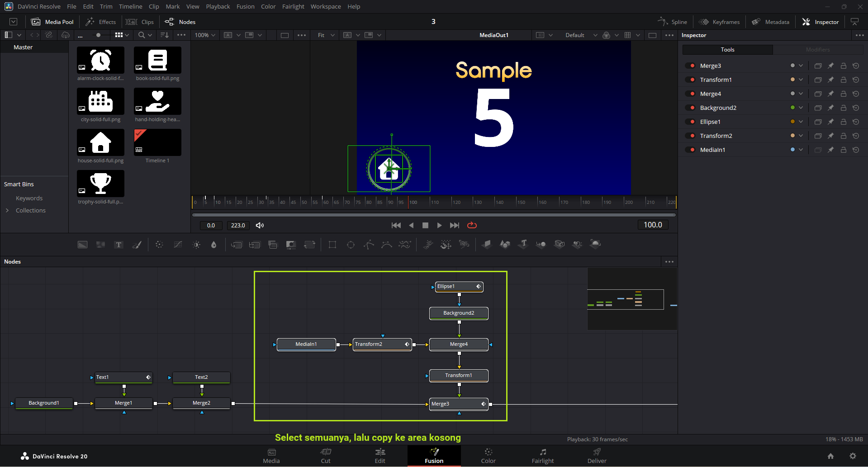Disable the Background2 tool switch

tap(690, 108)
